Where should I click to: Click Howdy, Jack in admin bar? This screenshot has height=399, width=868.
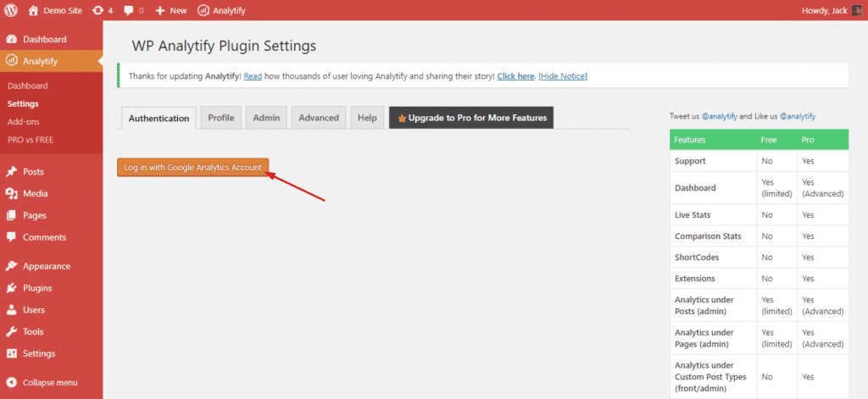coord(824,10)
